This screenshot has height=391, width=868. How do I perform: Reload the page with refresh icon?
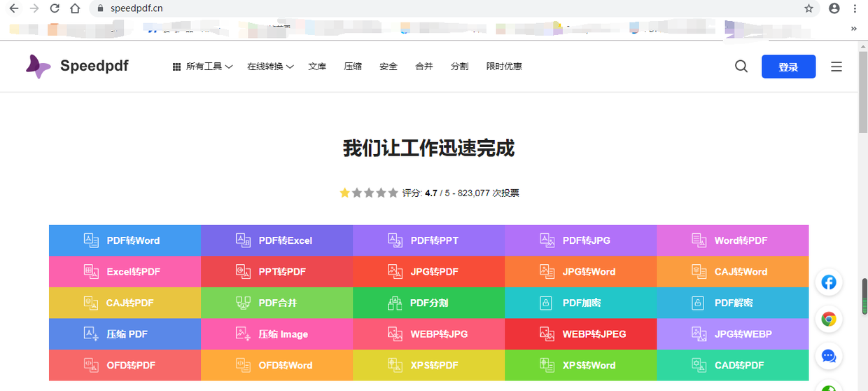55,8
